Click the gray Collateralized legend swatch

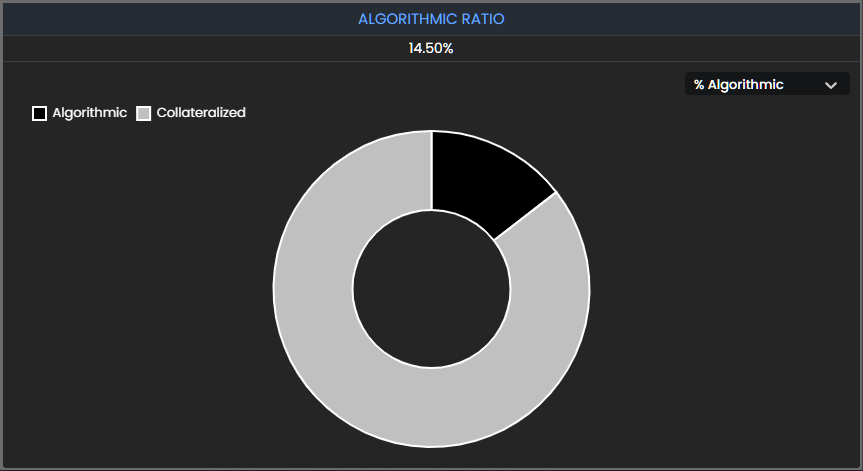[144, 113]
